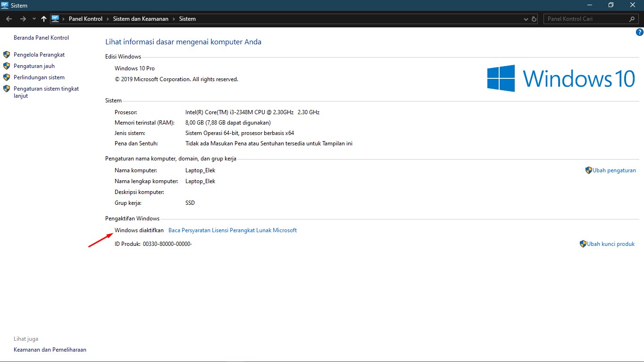Click shield icon beside Perlindungan sistem

click(x=7, y=77)
